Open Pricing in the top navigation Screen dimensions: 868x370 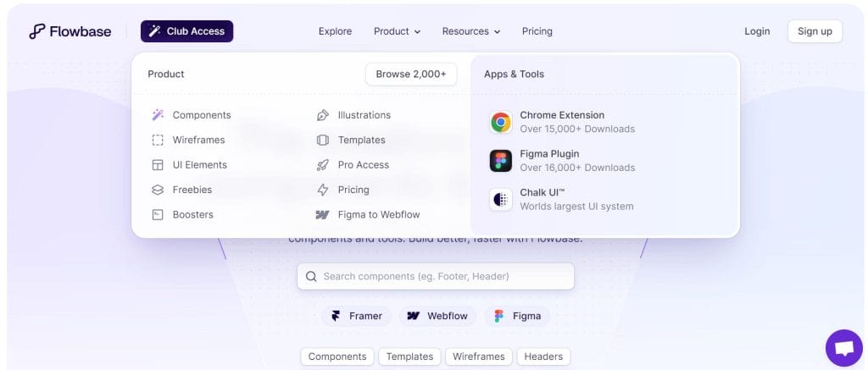pos(537,31)
